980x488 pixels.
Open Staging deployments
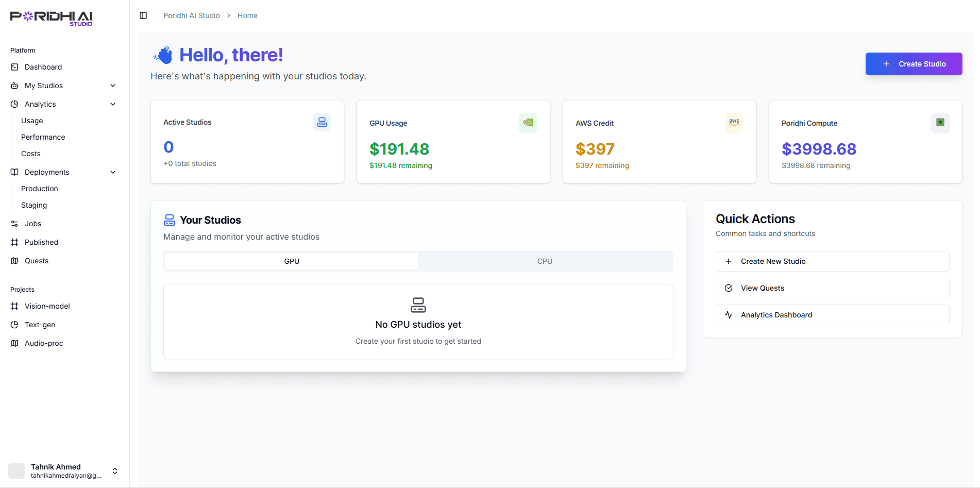[x=34, y=205]
